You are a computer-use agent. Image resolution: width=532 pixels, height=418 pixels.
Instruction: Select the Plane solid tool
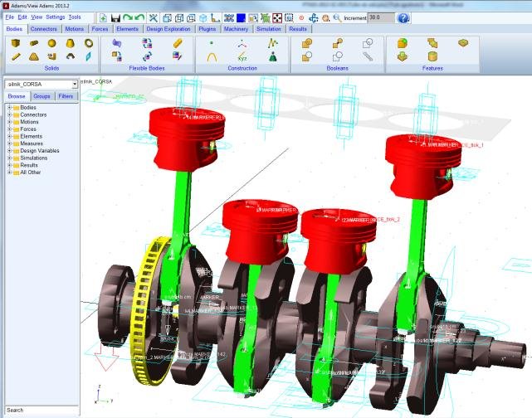tap(89, 56)
